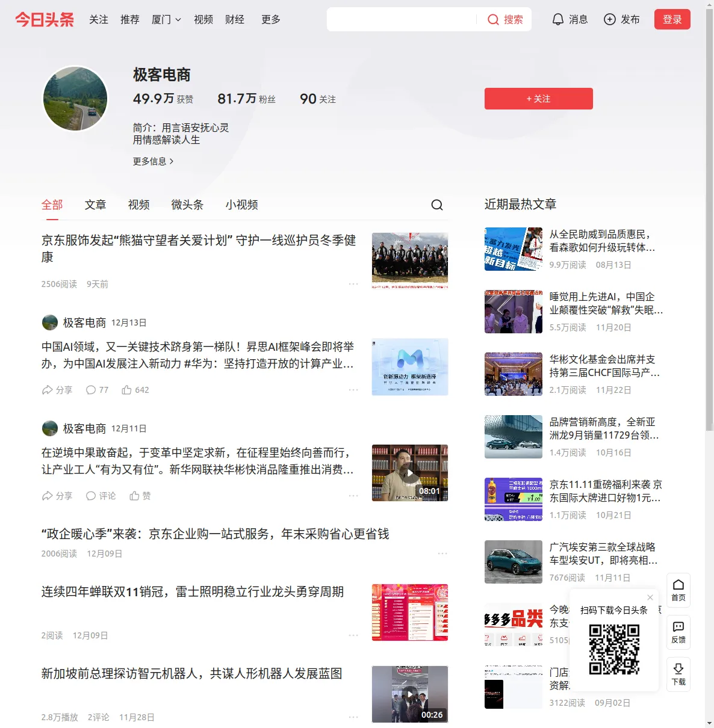714x728 pixels.
Task: Click 极客电商 profile avatar image
Action: (75, 99)
